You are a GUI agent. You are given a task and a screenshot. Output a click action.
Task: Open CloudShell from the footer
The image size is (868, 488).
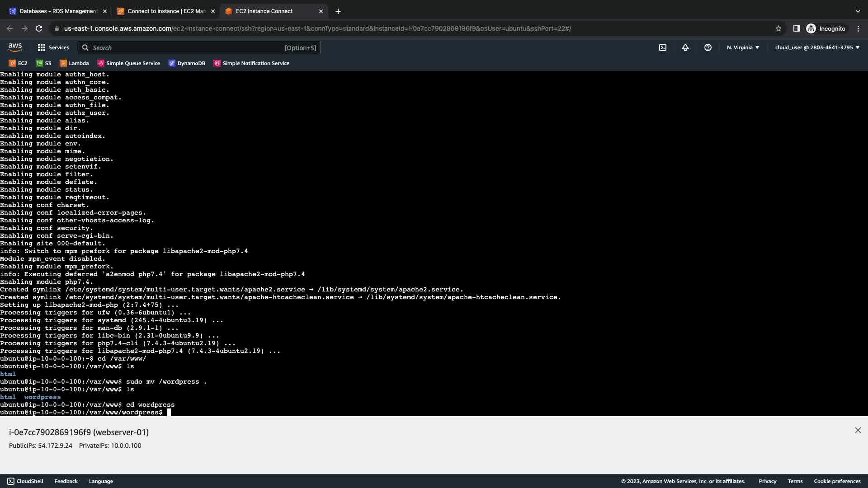pos(25,481)
